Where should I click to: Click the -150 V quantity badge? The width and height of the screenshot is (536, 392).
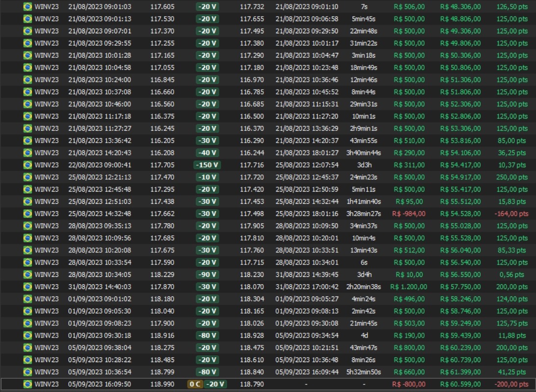207,165
